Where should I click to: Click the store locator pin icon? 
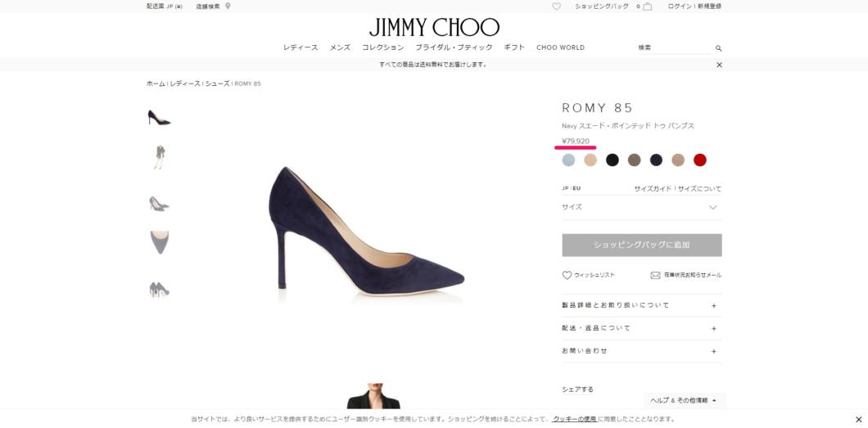(x=228, y=7)
